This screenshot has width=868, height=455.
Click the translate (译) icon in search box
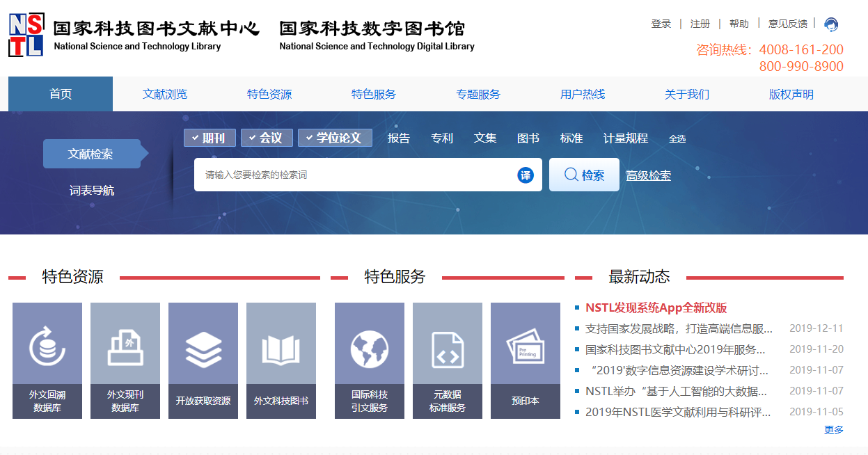coord(526,175)
